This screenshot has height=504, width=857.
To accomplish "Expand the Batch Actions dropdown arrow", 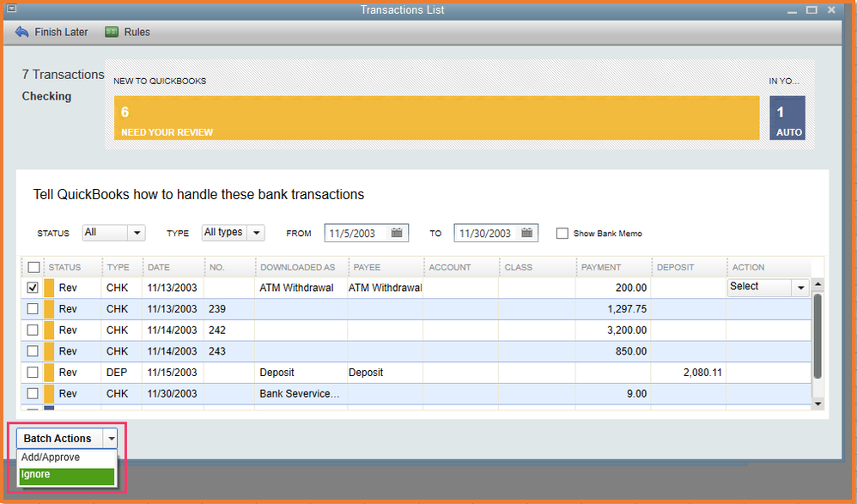I will [111, 439].
